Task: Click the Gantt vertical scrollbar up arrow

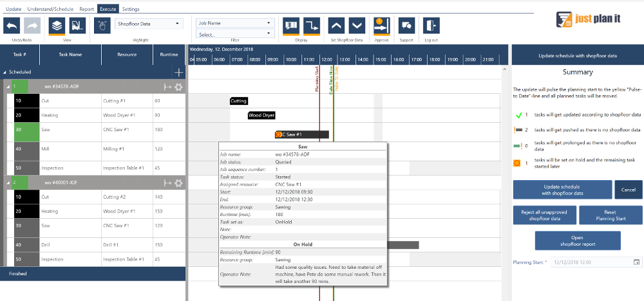Action: tap(504, 69)
